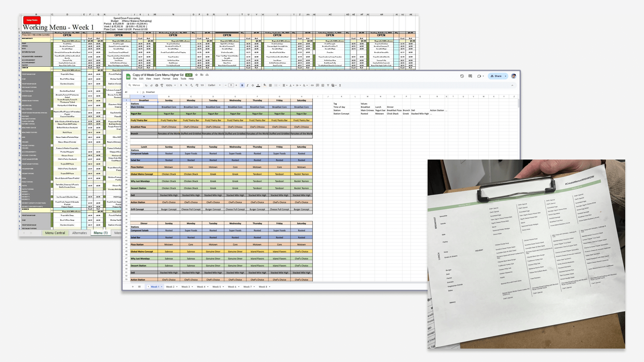Viewport: 644px width, 362px height.
Task: Increase the font size
Action: click(236, 85)
